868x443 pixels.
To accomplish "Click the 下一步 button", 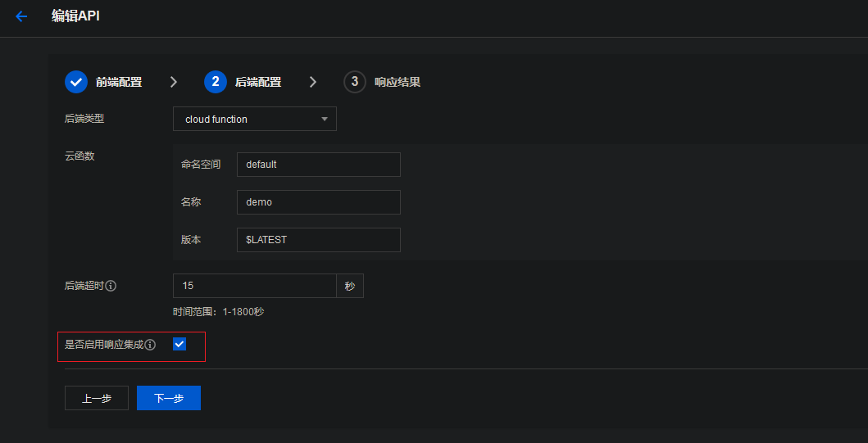I will 169,398.
